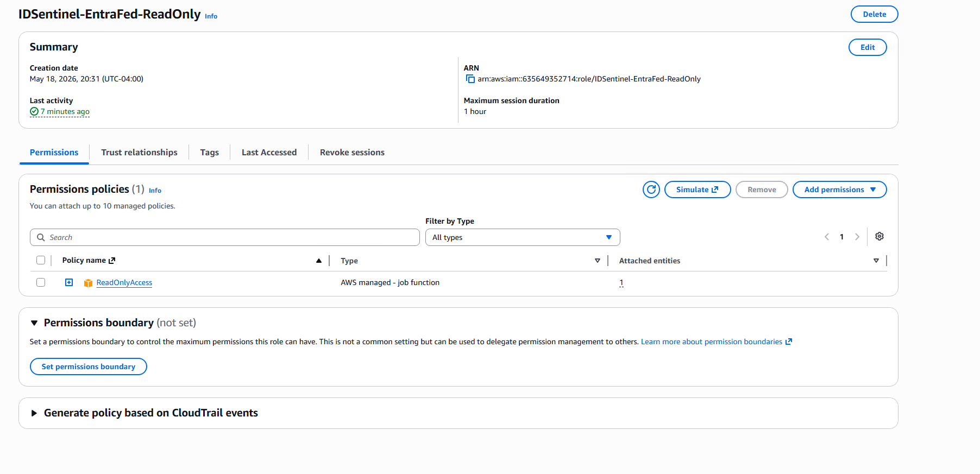This screenshot has height=474, width=980.
Task: Go to next page of policies
Action: coord(857,237)
